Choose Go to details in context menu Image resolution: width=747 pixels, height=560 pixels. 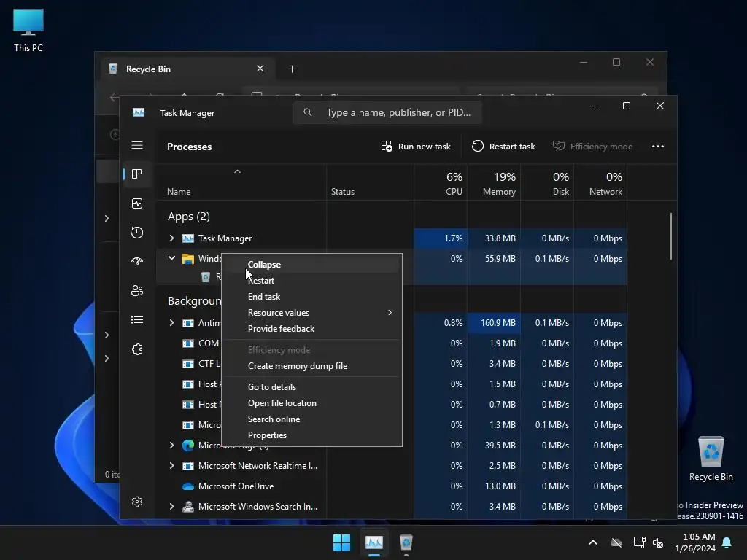(311, 387)
